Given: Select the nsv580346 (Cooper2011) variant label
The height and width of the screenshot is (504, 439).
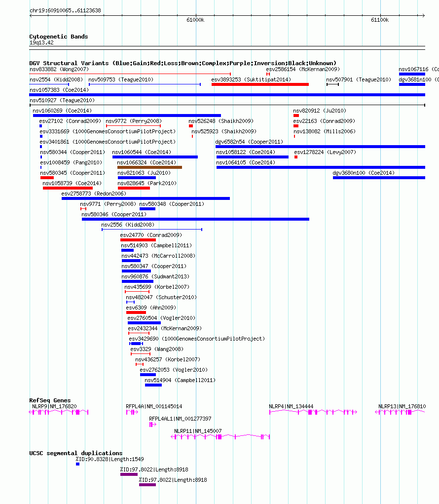Looking at the screenshot, I should click(x=114, y=214).
